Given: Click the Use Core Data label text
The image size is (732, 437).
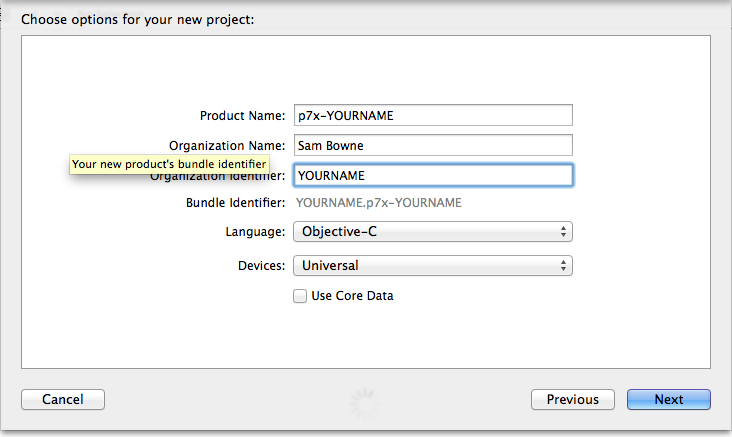Looking at the screenshot, I should (x=352, y=296).
